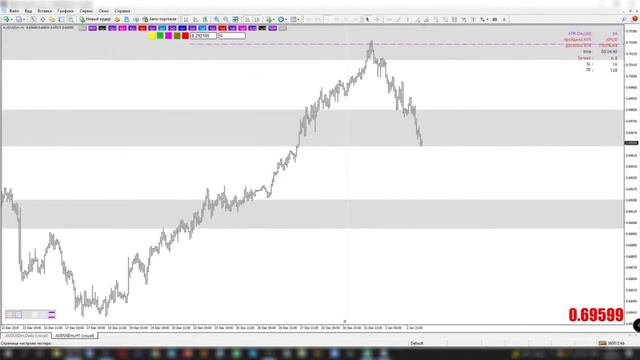
Task: Switch chart to line chart
Action: click(205, 19)
